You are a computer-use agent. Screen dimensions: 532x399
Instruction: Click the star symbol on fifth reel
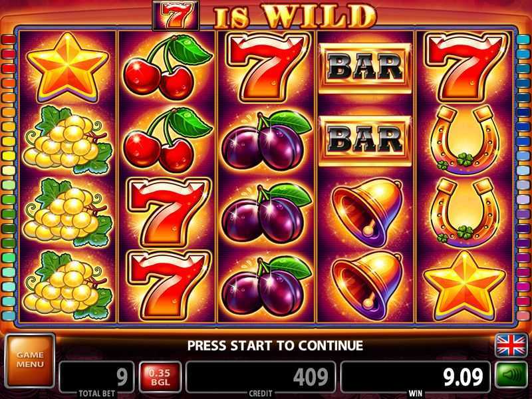(x=465, y=286)
